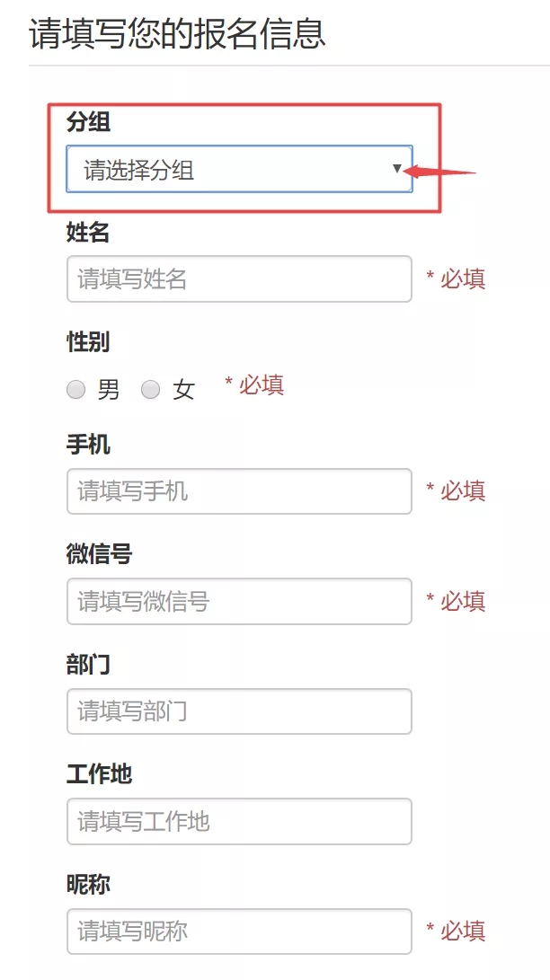550x980 pixels.
Task: Click into the 请填写工作地 text box
Action: pyautogui.click(x=239, y=821)
